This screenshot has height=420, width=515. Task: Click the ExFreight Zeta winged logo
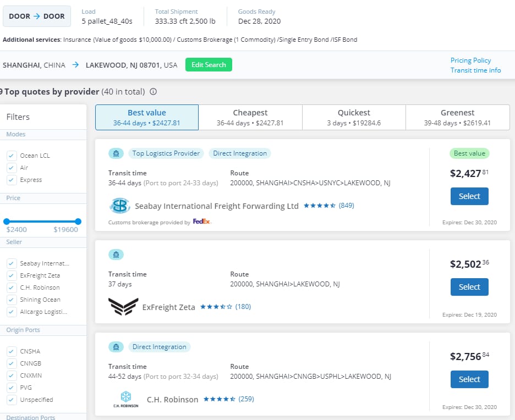point(123,306)
